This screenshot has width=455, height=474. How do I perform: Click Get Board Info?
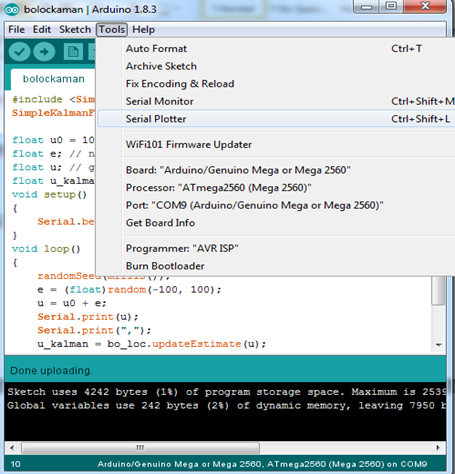point(276,223)
